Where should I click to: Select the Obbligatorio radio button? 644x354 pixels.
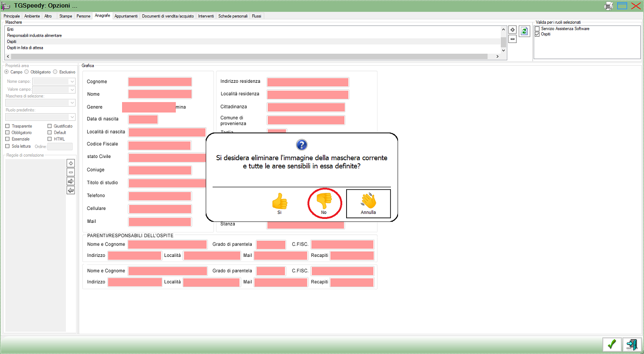[27, 72]
